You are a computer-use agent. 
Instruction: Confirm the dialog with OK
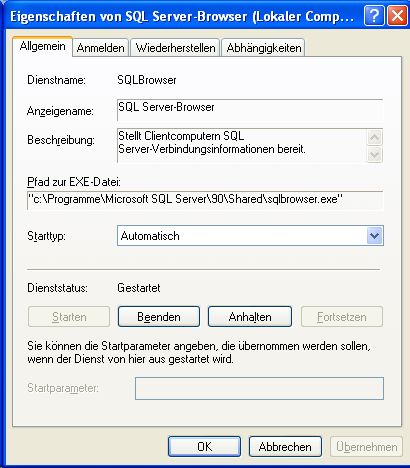[x=204, y=447]
